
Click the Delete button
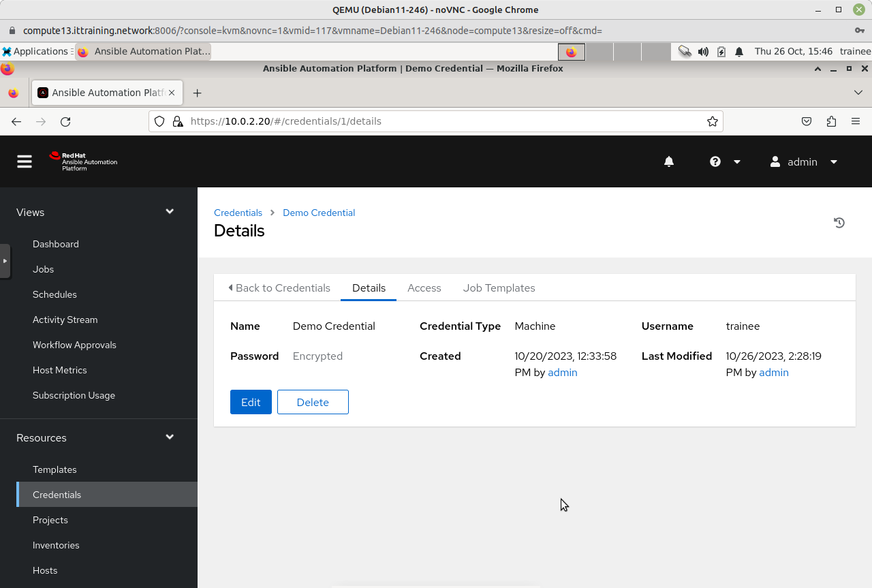(x=313, y=402)
